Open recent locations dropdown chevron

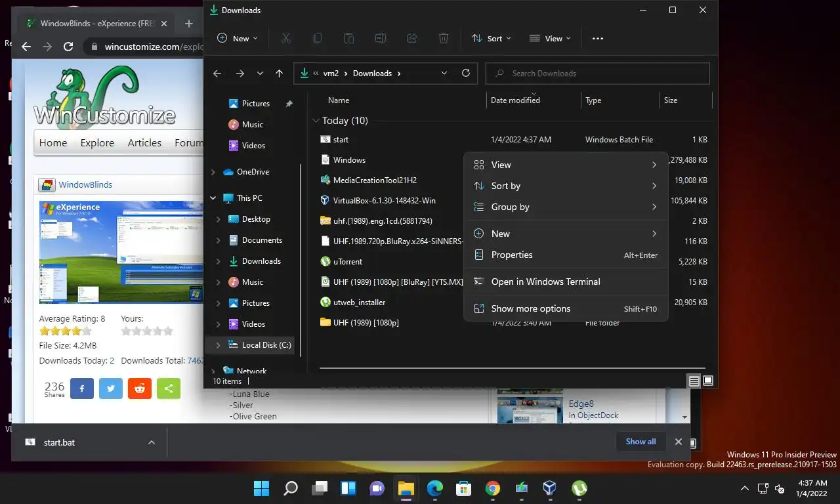[260, 73]
